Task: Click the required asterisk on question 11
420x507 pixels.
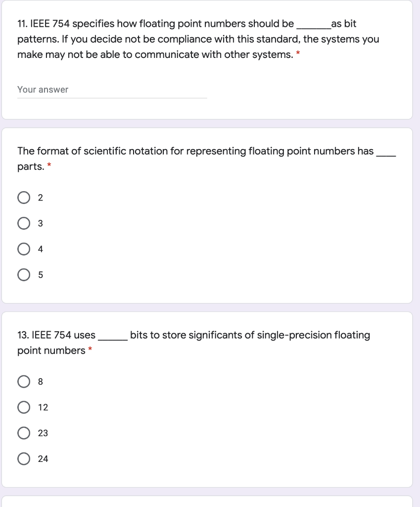Action: (298, 53)
